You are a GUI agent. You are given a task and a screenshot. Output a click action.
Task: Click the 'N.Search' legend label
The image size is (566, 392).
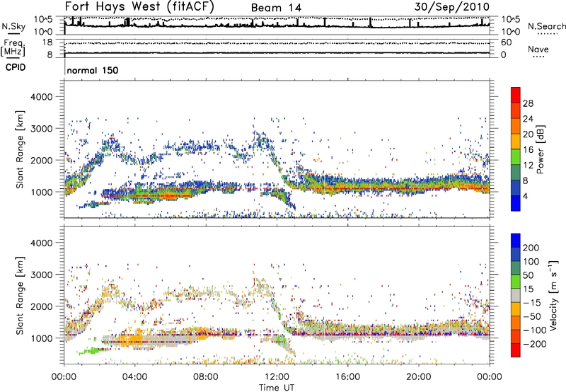pyautogui.click(x=546, y=26)
